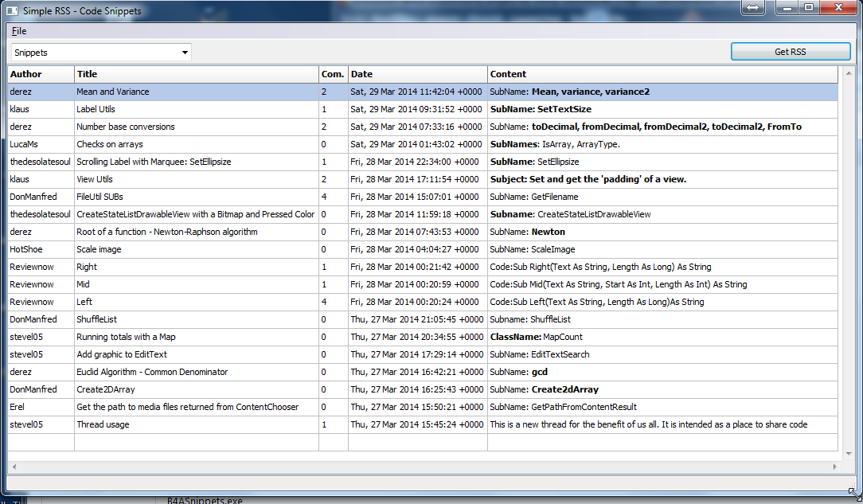863x504 pixels.
Task: Click the horizontal scrollbar right arrow
Action: click(x=835, y=467)
